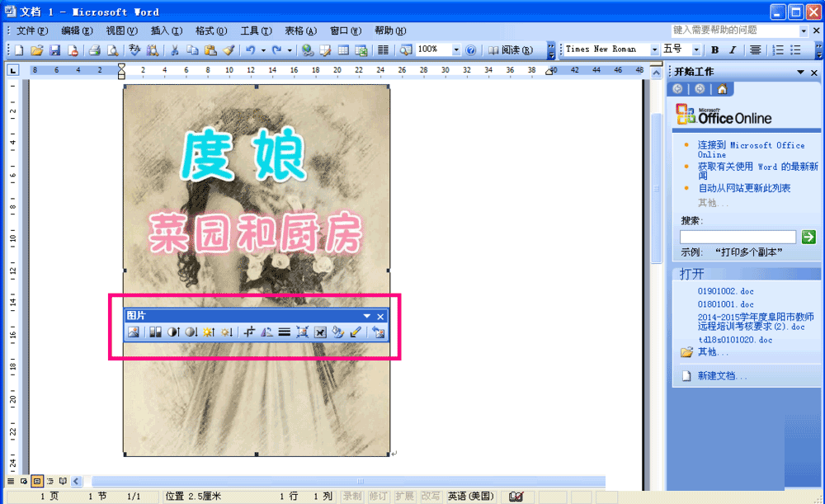Click Insert Picture icon in 图片 toolbar
The width and height of the screenshot is (825, 504).
click(x=132, y=332)
